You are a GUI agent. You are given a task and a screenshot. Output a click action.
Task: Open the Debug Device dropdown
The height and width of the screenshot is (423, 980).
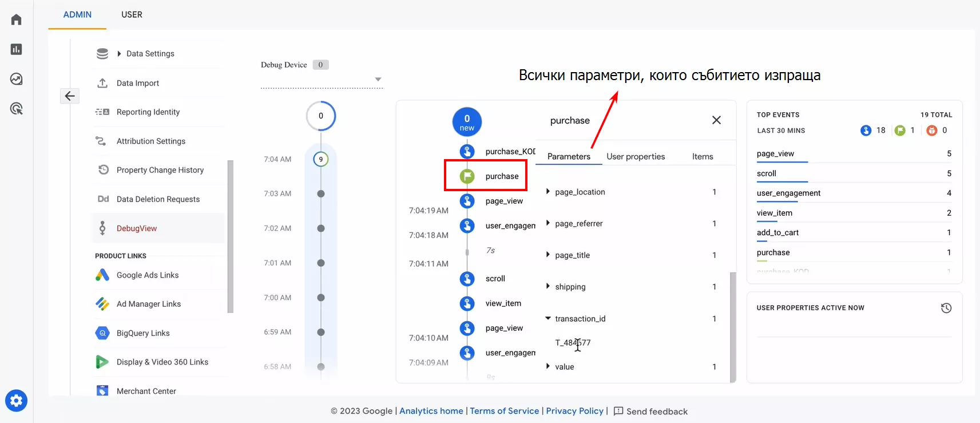(x=322, y=79)
